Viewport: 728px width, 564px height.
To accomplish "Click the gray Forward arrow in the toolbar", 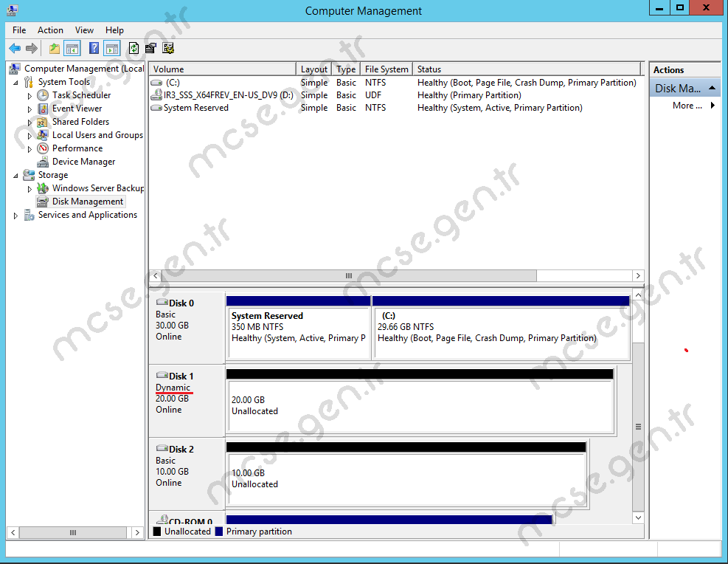I will click(32, 48).
